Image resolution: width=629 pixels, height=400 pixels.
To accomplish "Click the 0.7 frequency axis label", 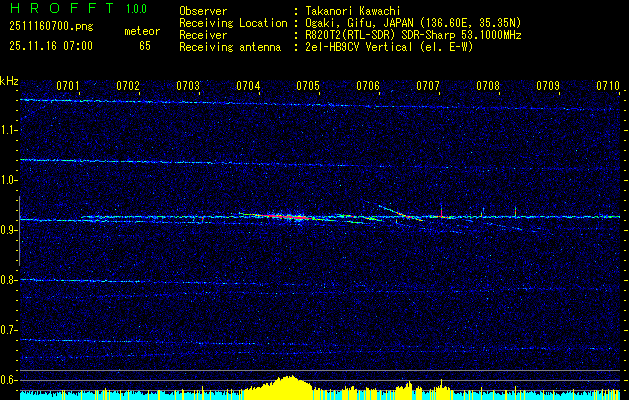I will pyautogui.click(x=9, y=330).
